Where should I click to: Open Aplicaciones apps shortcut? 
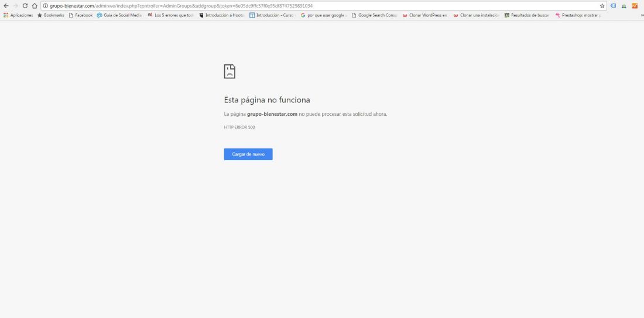pos(18,15)
